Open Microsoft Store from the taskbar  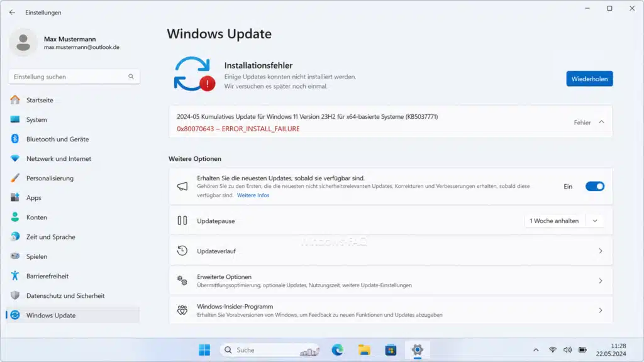[x=391, y=349]
